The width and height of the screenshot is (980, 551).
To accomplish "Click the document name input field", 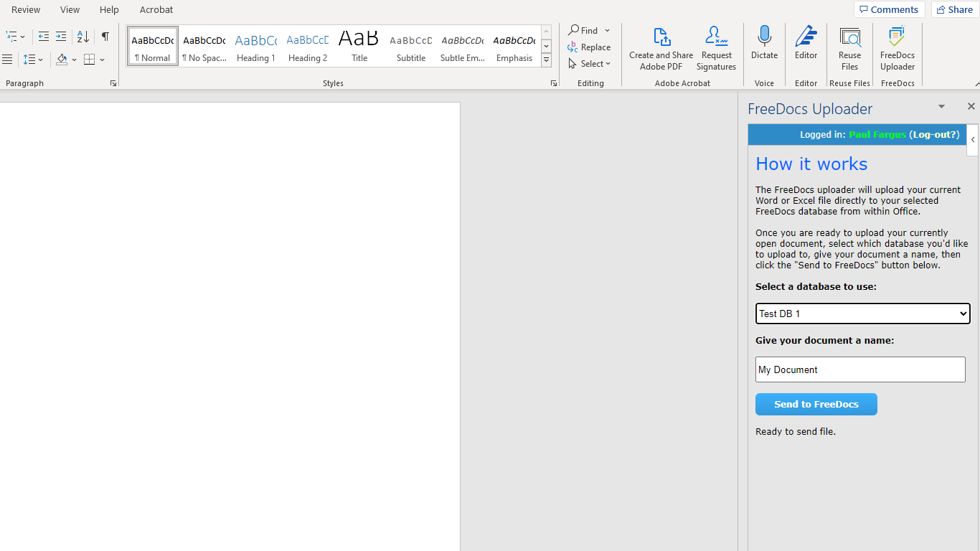I will pyautogui.click(x=860, y=369).
